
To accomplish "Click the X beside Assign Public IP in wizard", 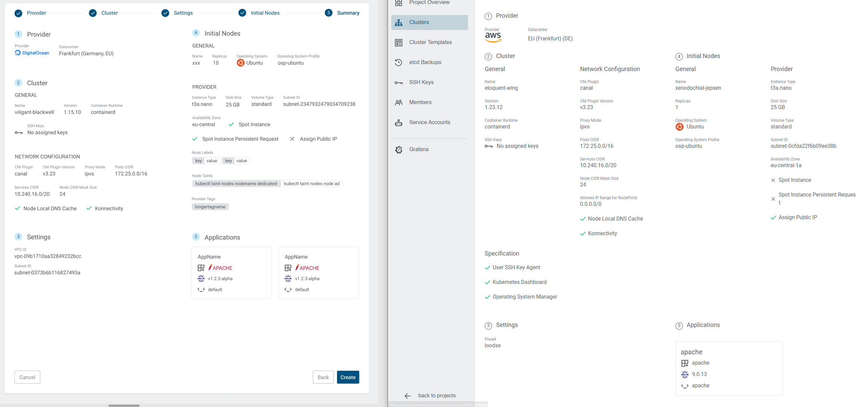I will tap(292, 139).
